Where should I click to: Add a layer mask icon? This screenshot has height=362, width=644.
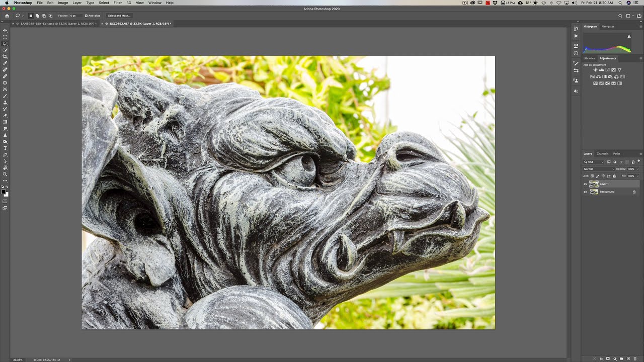click(x=608, y=358)
